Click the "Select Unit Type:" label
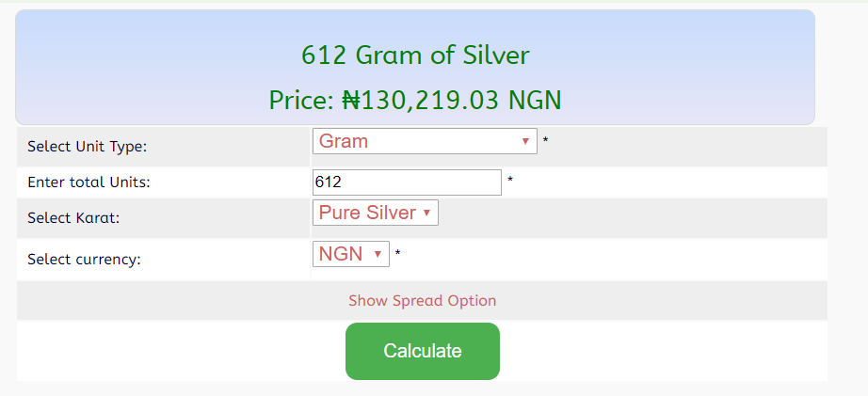Viewport: 868px width, 396px height. point(88,147)
